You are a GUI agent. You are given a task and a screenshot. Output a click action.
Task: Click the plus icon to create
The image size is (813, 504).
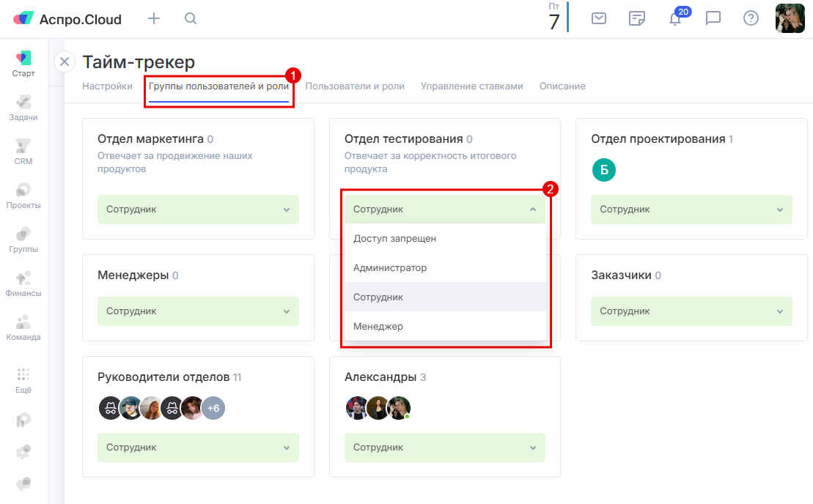point(154,19)
